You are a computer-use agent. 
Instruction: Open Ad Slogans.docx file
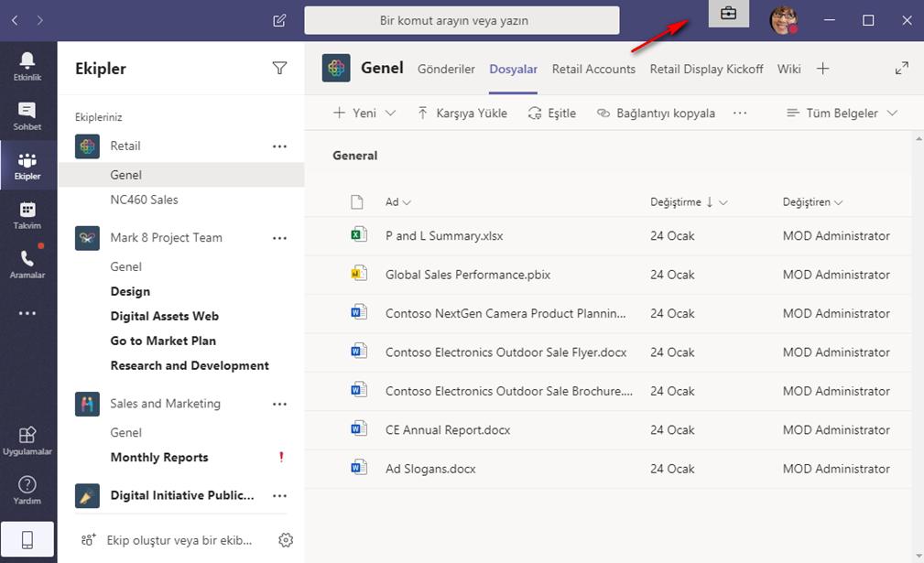[x=430, y=469]
